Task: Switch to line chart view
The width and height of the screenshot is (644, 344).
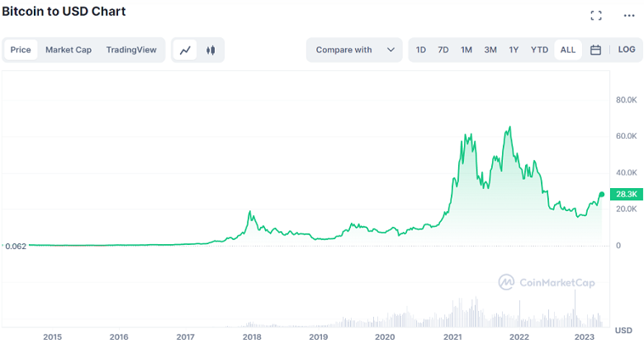Action: pyautogui.click(x=187, y=50)
